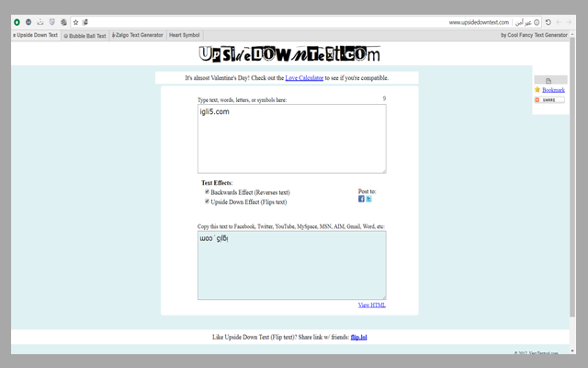Open the not-secure site info icon
The image size is (588, 368).
[x=537, y=22]
